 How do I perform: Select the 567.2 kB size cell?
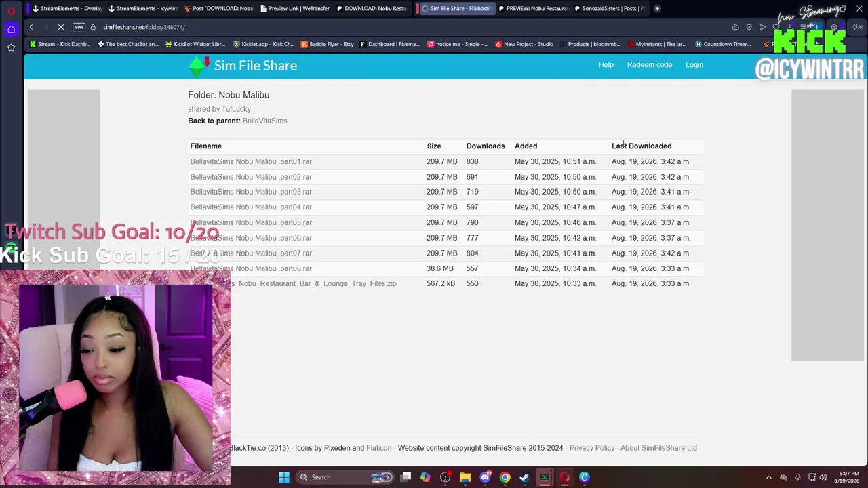pos(441,283)
